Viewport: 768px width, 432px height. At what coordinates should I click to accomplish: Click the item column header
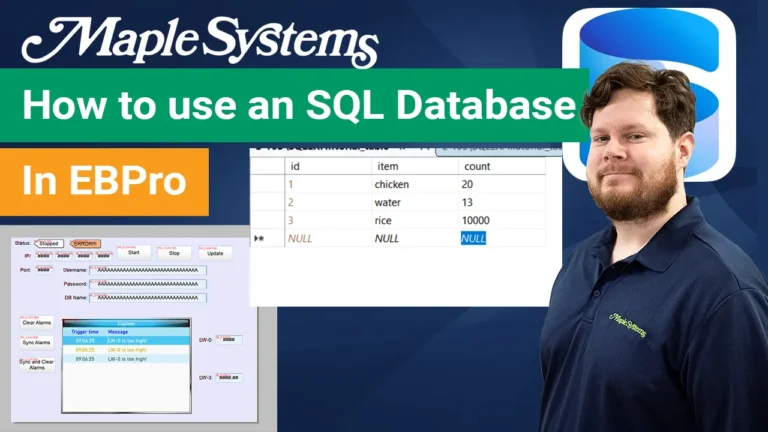point(414,167)
